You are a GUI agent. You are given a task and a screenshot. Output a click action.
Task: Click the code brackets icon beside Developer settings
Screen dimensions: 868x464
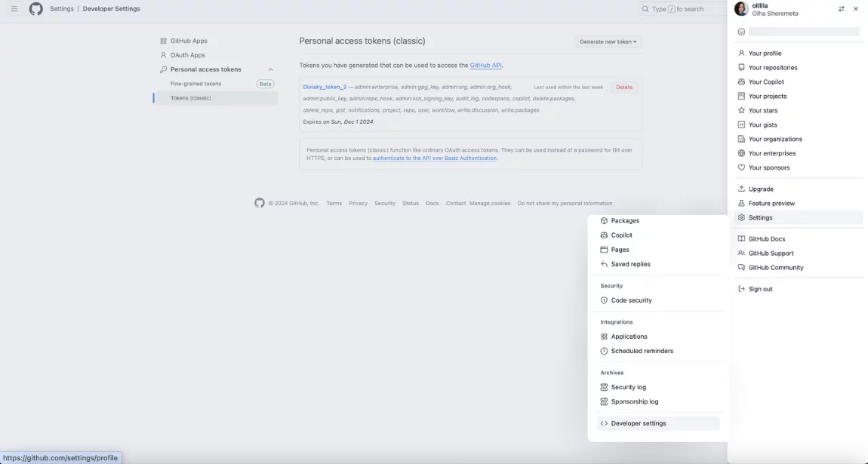point(603,423)
